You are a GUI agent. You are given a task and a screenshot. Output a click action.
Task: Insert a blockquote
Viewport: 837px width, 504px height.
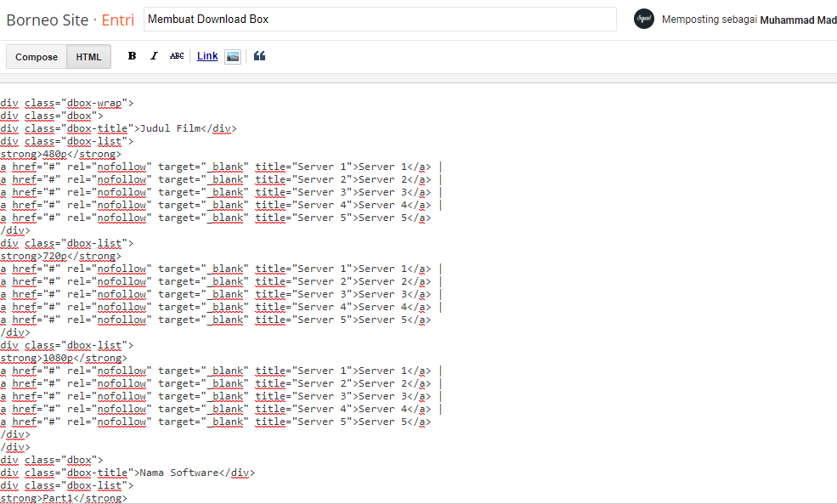click(x=259, y=55)
